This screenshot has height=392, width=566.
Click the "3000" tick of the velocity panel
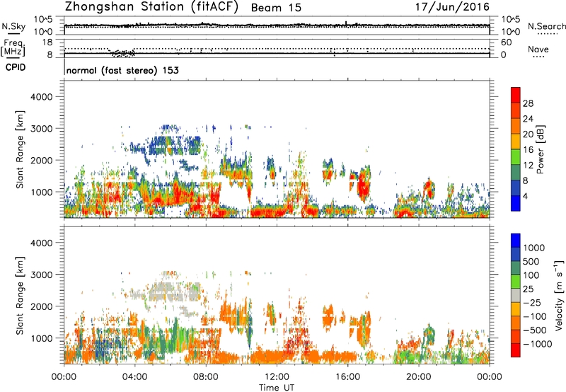pos(41,275)
